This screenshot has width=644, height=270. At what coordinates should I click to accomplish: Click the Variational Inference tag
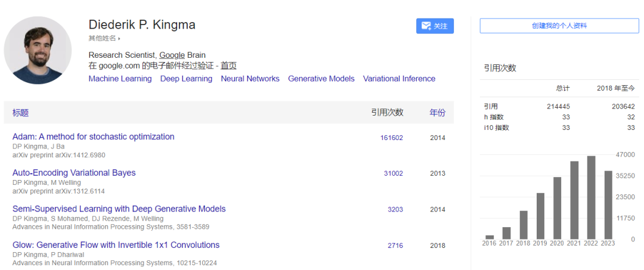399,79
